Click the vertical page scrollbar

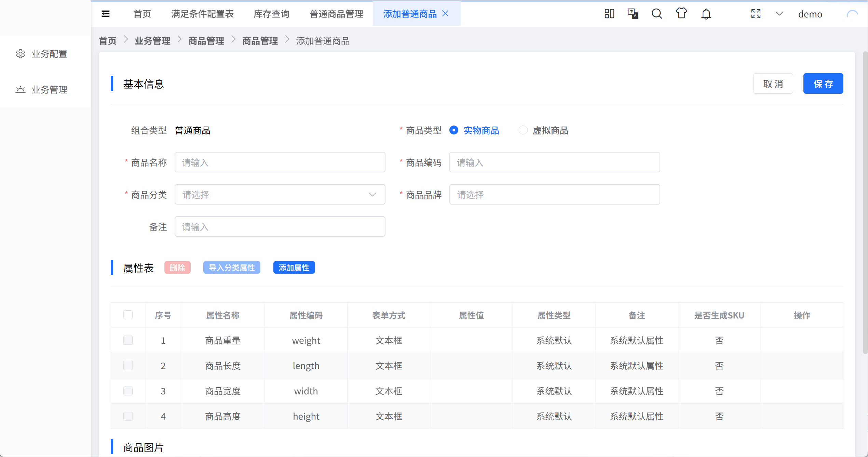(865, 202)
